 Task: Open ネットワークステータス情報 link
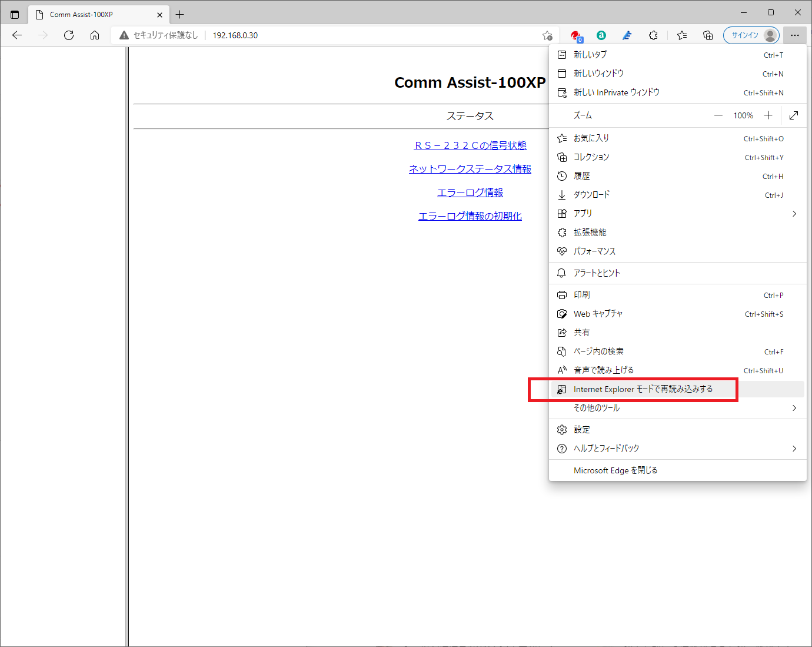[470, 169]
